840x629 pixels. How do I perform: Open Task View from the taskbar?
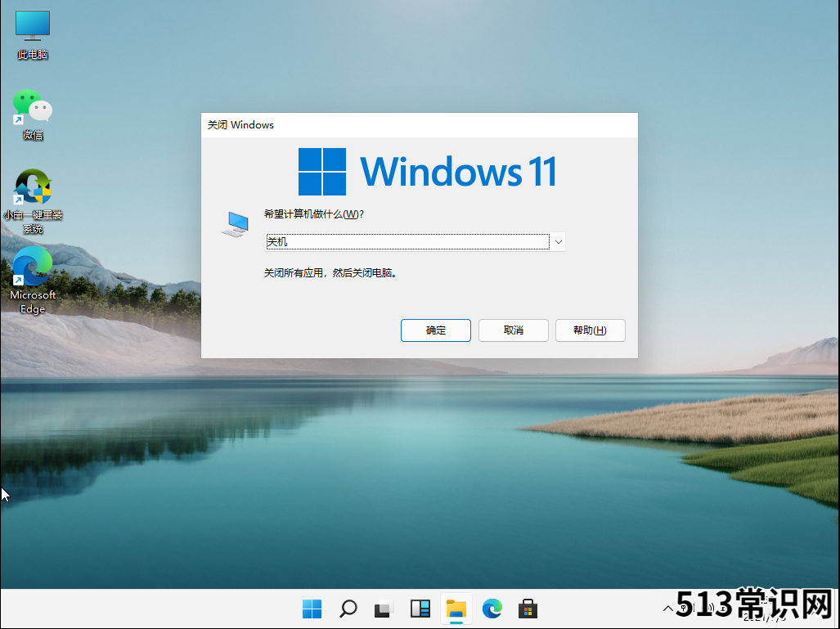click(x=384, y=609)
